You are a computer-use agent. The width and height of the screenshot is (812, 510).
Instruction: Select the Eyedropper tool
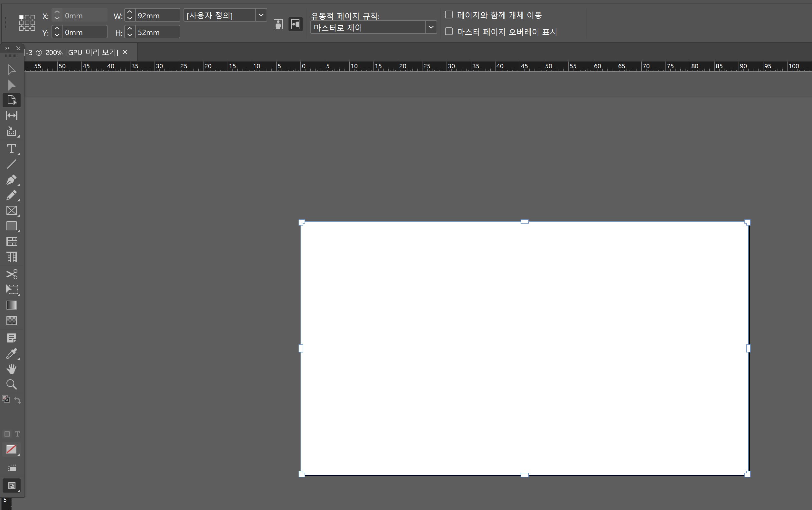12,353
